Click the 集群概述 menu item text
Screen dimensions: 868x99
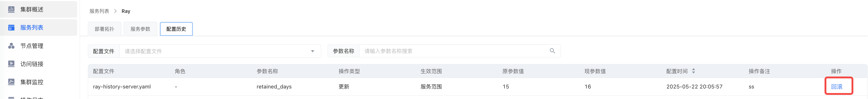(32, 9)
